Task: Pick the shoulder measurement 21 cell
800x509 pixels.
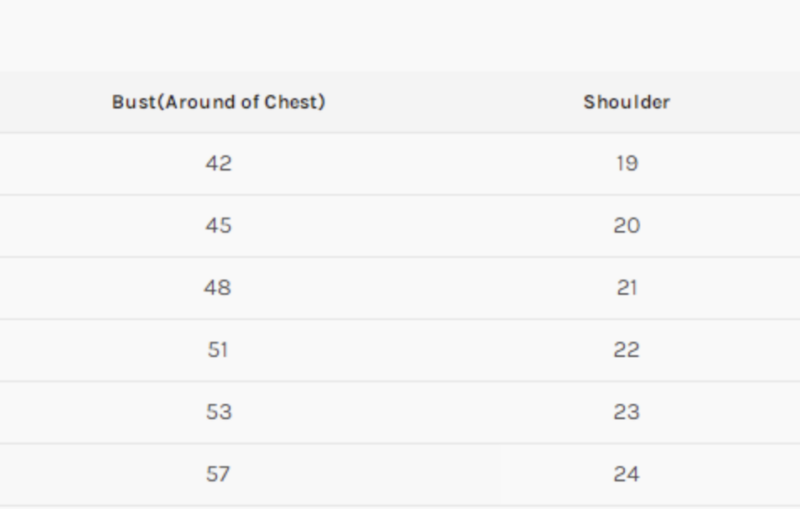Action: [626, 288]
